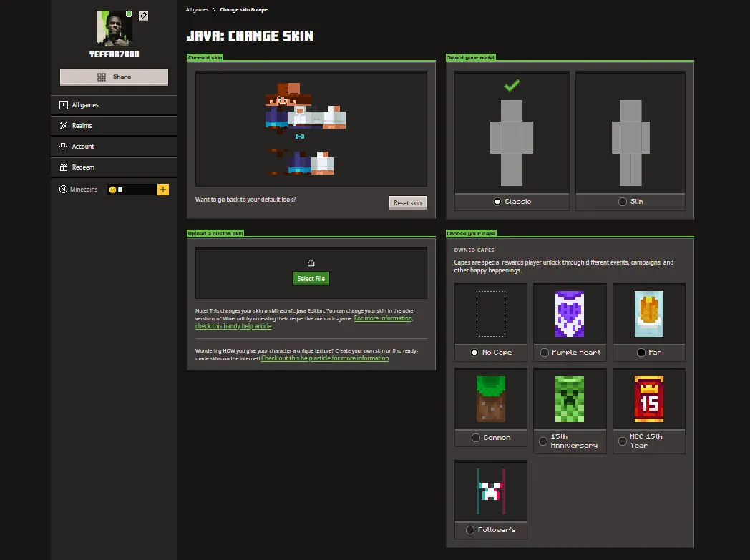Image resolution: width=750 pixels, height=560 pixels.
Task: Open the 'For more information' link
Action: pos(383,318)
